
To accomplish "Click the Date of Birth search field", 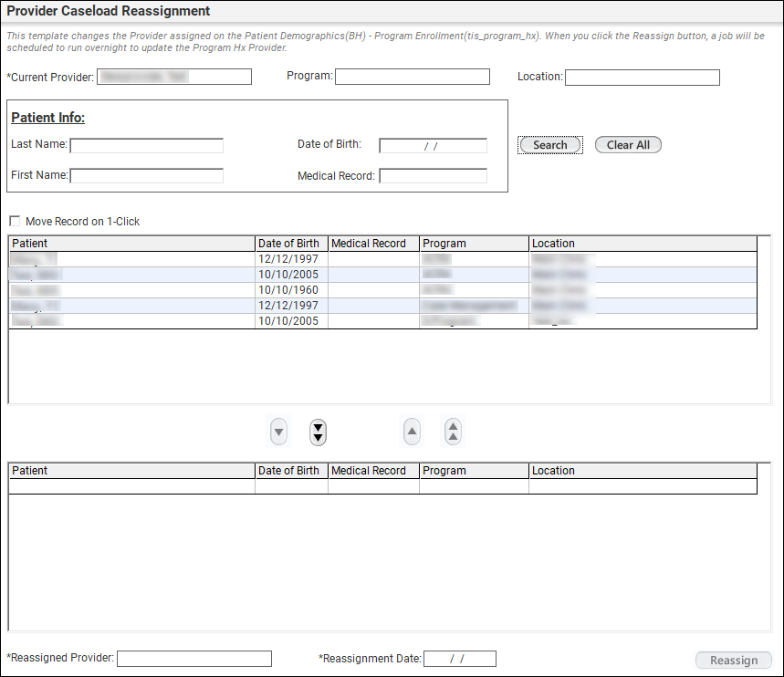I will pos(433,146).
